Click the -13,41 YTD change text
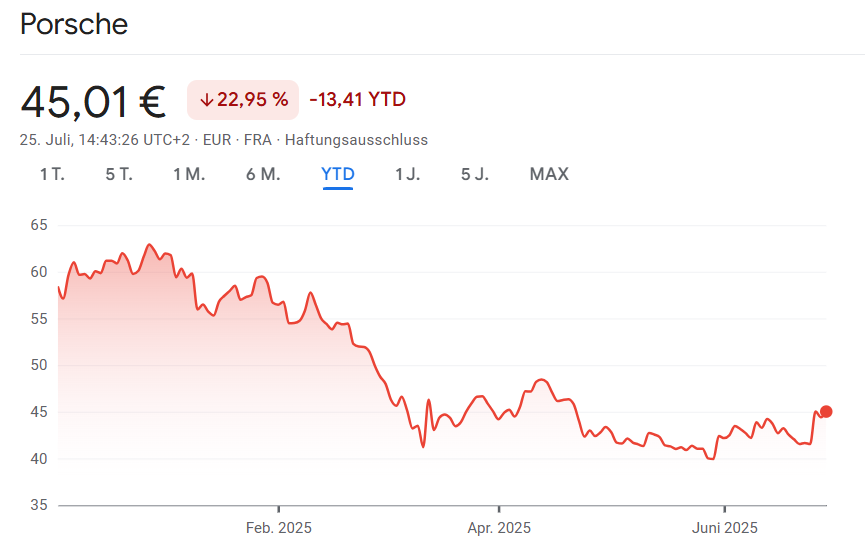This screenshot has height=549, width=865. (357, 99)
